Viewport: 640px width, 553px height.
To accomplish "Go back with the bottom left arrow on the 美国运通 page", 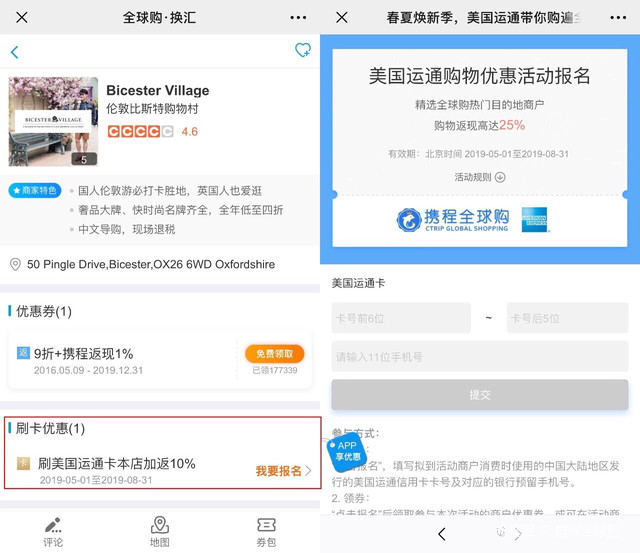I will (442, 534).
